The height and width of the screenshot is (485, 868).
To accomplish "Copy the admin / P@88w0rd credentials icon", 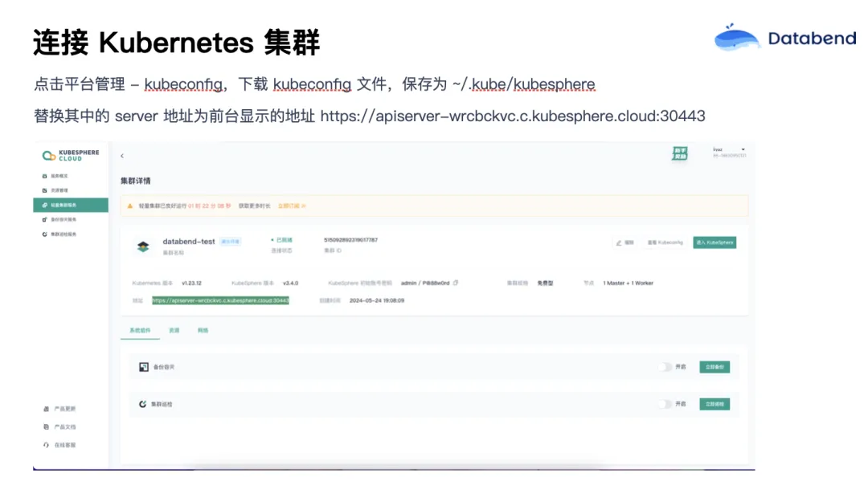I will click(x=456, y=283).
